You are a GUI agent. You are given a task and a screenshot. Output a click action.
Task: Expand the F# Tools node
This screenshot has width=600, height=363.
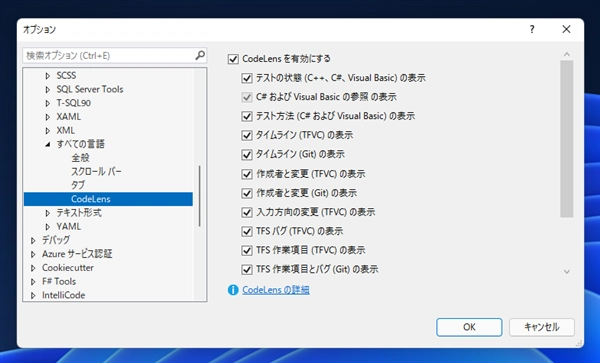33,282
